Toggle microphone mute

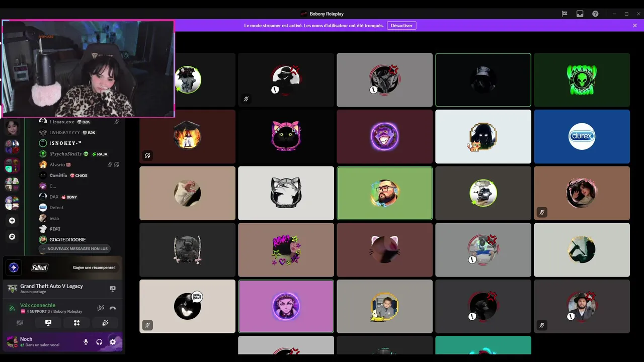pyautogui.click(x=86, y=342)
